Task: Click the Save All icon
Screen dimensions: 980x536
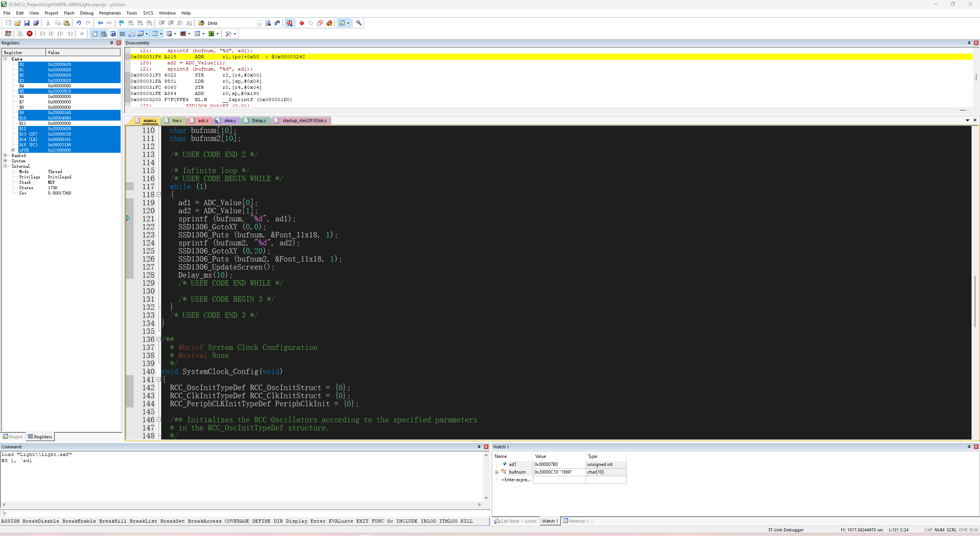Action: pos(36,23)
